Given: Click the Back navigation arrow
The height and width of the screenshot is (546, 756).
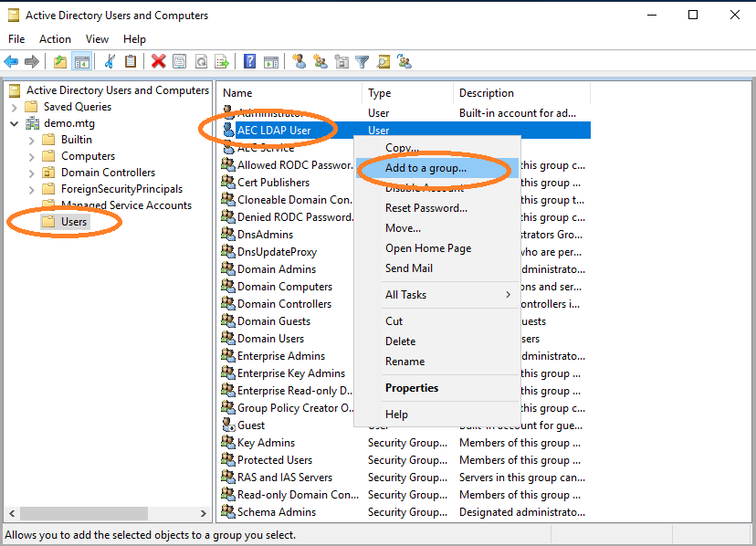Looking at the screenshot, I should pyautogui.click(x=11, y=61).
